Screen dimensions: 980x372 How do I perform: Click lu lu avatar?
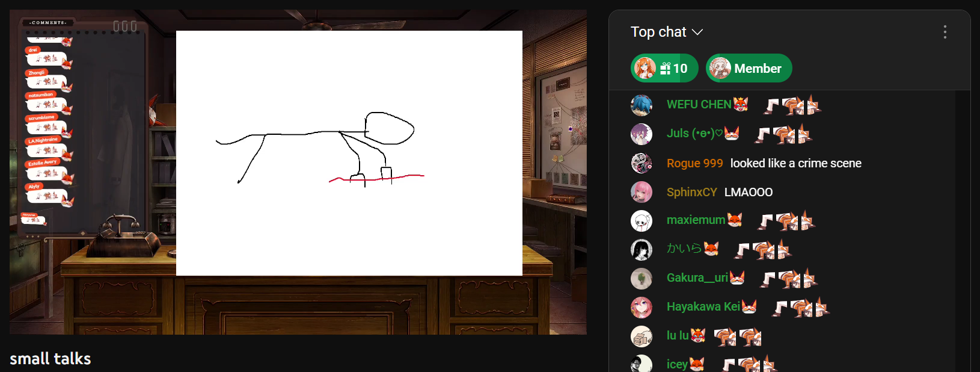(642, 336)
